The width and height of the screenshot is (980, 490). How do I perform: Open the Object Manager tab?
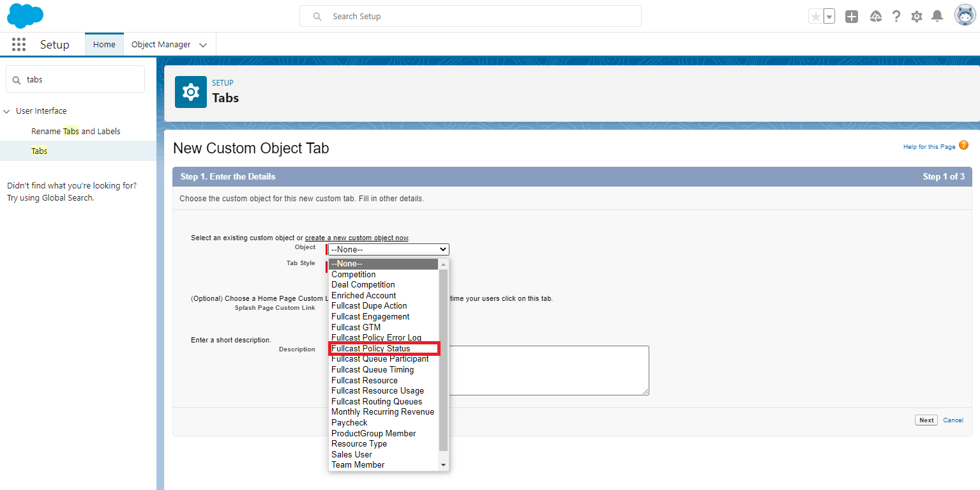161,45
